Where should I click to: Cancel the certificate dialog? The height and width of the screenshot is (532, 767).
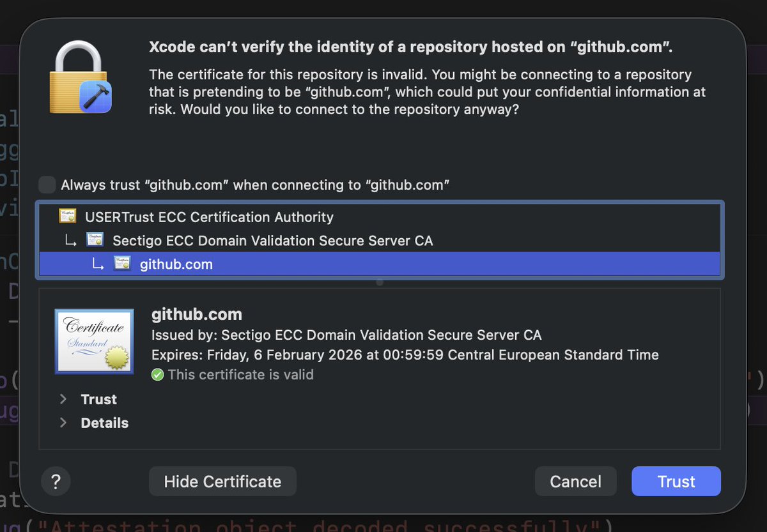(x=575, y=481)
